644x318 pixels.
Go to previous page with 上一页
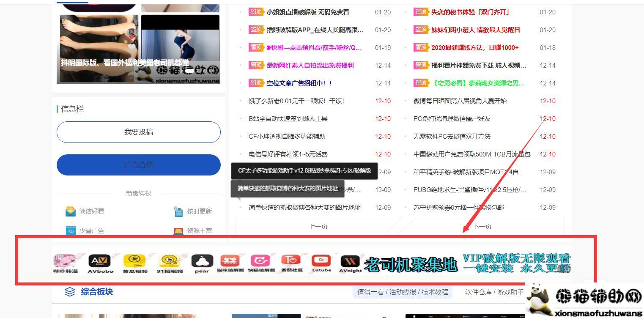coord(318,227)
